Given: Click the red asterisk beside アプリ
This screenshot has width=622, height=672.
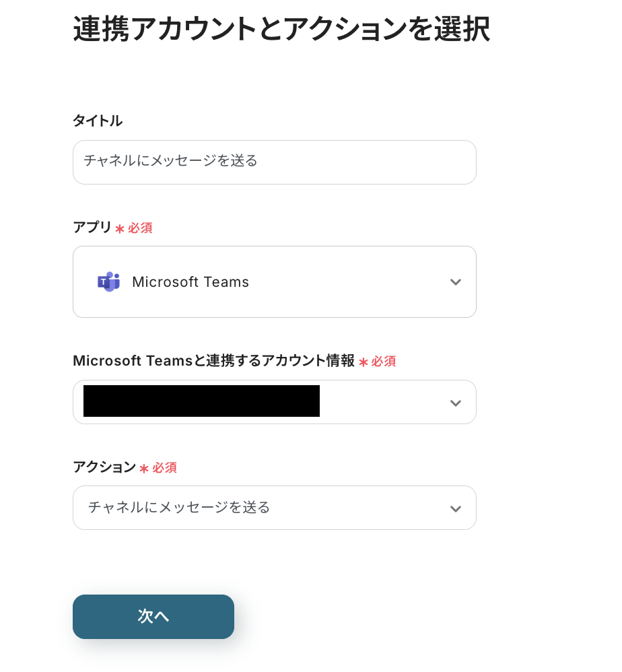Looking at the screenshot, I should pyautogui.click(x=120, y=229).
